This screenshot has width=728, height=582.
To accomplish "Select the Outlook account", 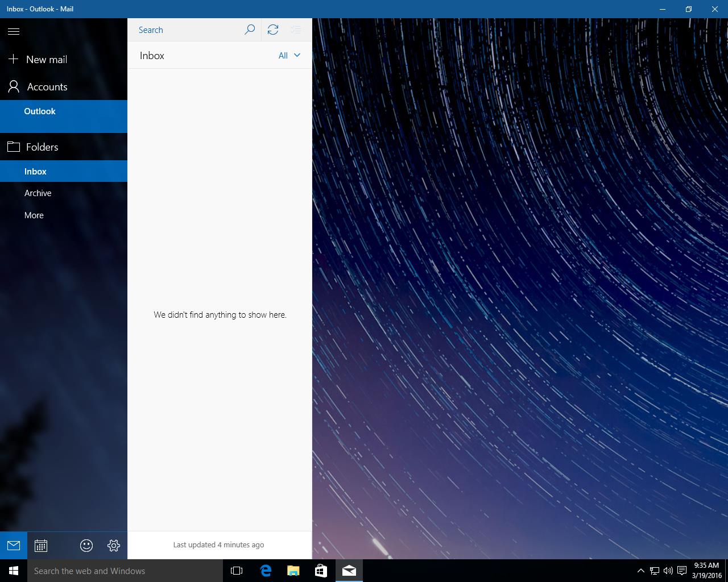I will coord(64,117).
